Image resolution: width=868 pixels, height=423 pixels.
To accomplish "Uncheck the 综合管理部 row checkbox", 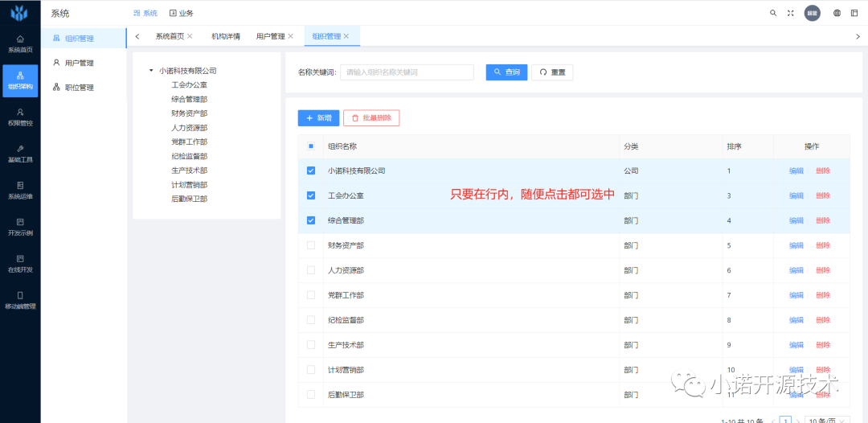I will [x=311, y=220].
